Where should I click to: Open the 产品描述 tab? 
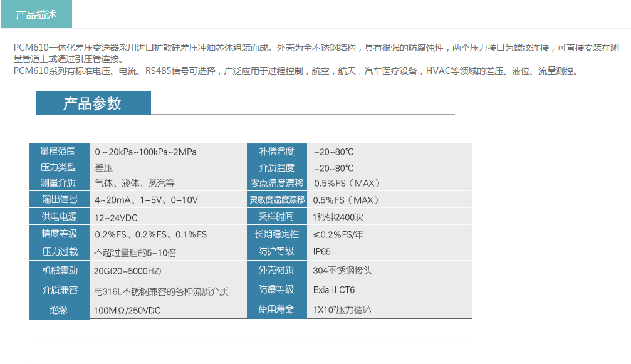[36, 14]
